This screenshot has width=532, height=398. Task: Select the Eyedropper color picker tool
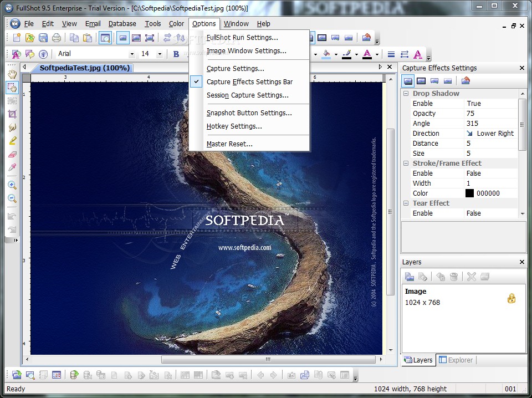[x=12, y=167]
